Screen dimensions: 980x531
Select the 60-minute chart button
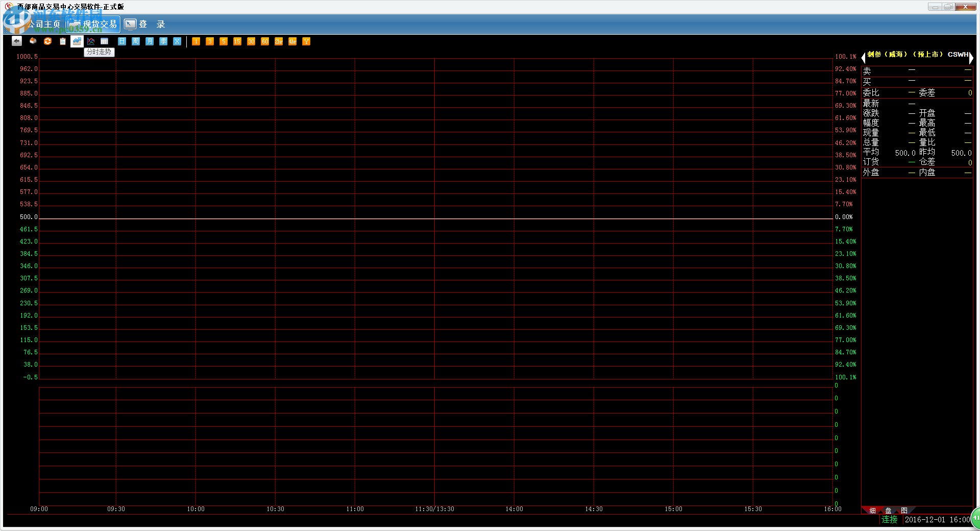coord(265,41)
